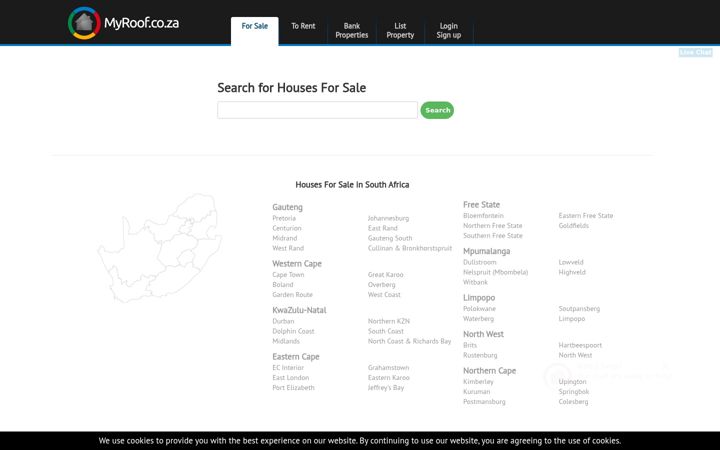Select Polokwane link
Screen dimensions: 720x450
(479, 309)
